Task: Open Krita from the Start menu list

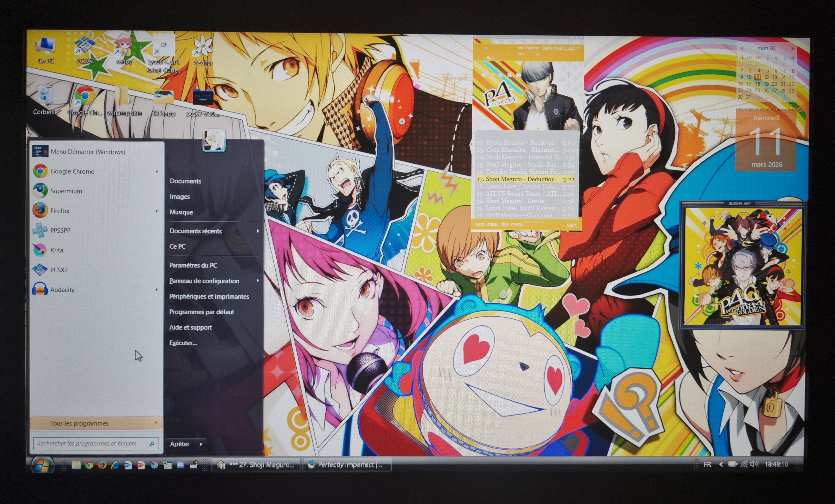Action: click(x=56, y=250)
